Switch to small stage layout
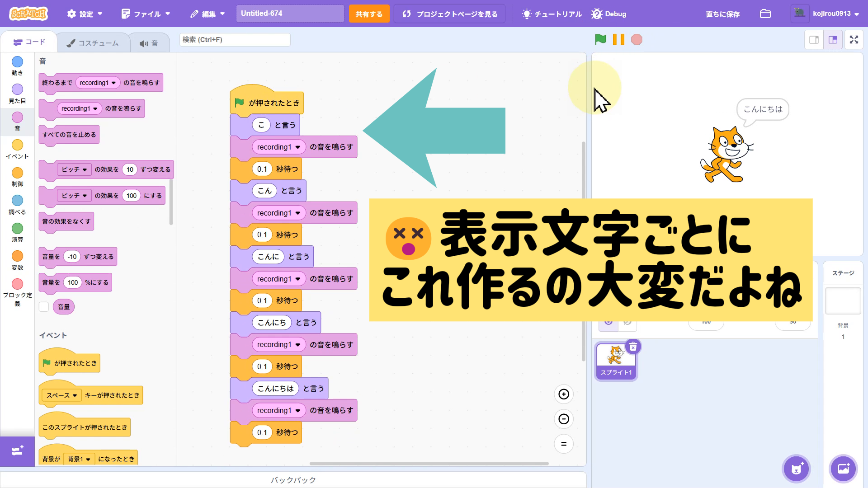Image resolution: width=868 pixels, height=488 pixels. point(814,40)
